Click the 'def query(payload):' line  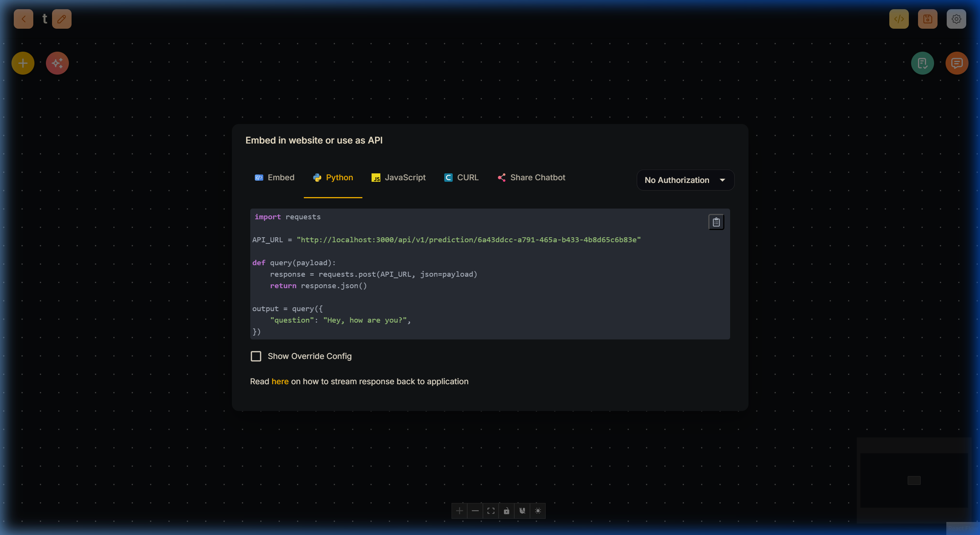(x=294, y=263)
